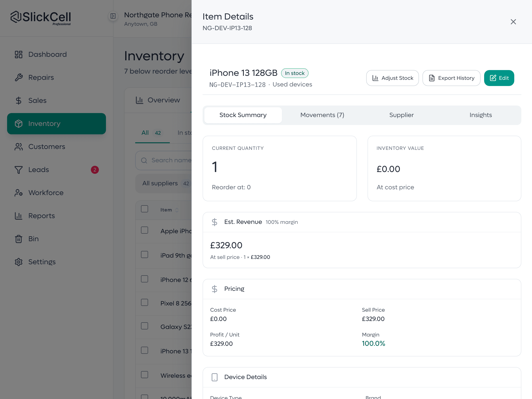532x399 pixels.
Task: Tick the checkbox for Galaxy S2 row
Action: pos(145,326)
